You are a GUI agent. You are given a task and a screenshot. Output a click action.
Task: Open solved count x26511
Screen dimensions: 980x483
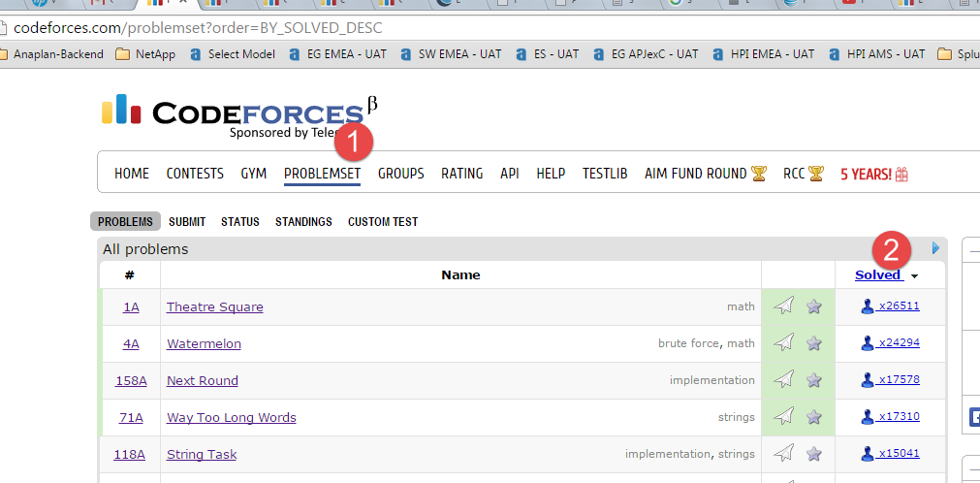coord(900,306)
